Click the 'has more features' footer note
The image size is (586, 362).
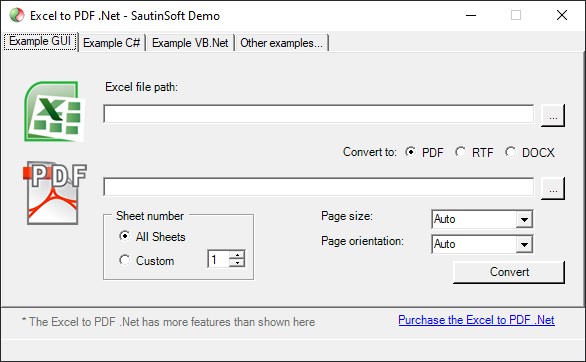click(x=168, y=322)
